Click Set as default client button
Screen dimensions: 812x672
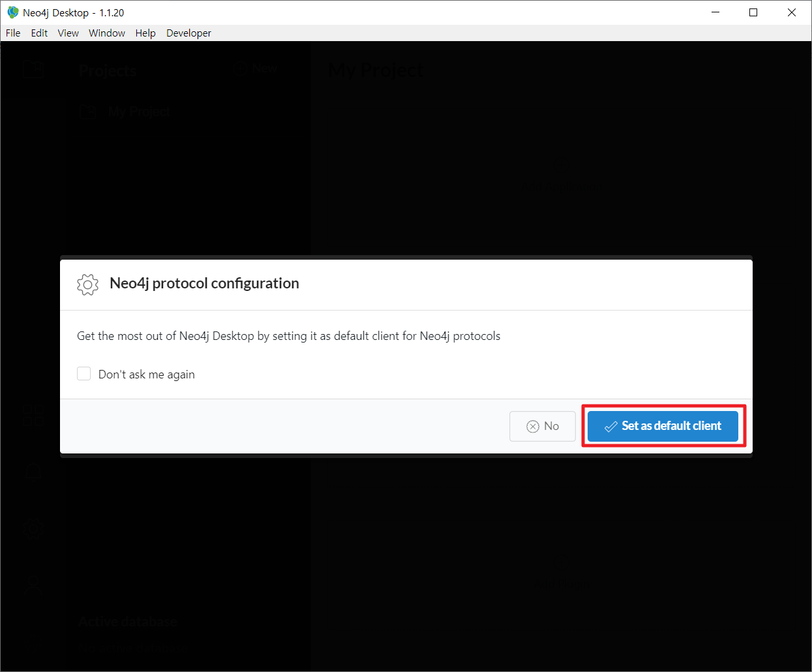pyautogui.click(x=663, y=426)
